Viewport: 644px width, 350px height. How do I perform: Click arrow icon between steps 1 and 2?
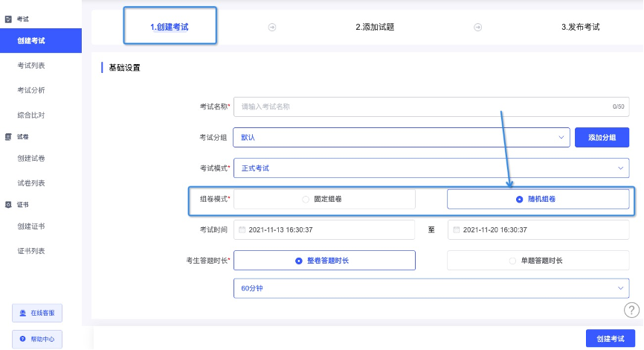272,28
